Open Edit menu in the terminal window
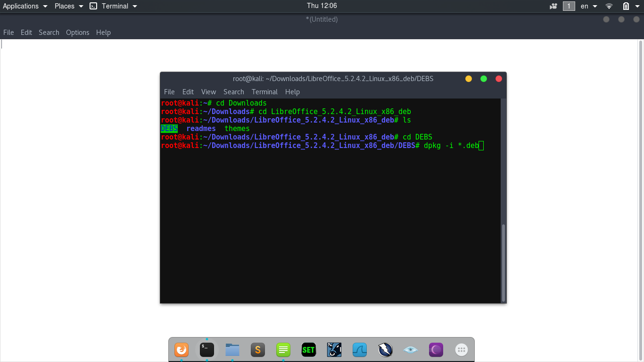 [188, 92]
